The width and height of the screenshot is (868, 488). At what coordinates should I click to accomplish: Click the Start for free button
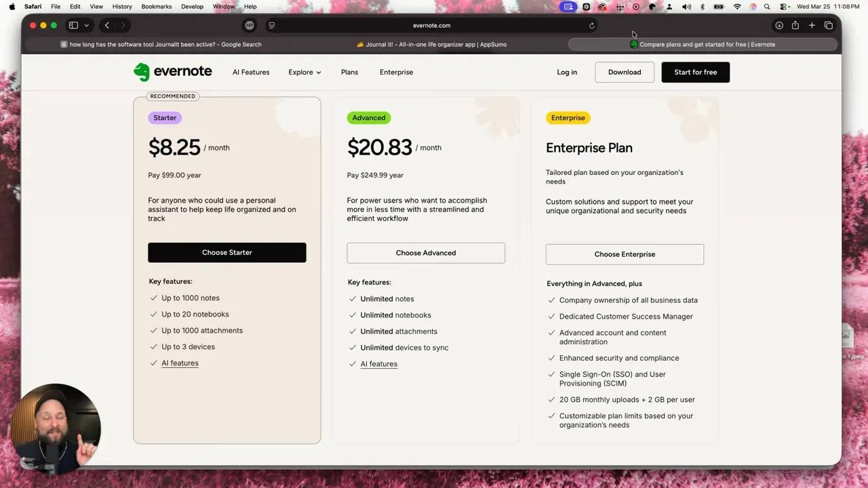695,72
